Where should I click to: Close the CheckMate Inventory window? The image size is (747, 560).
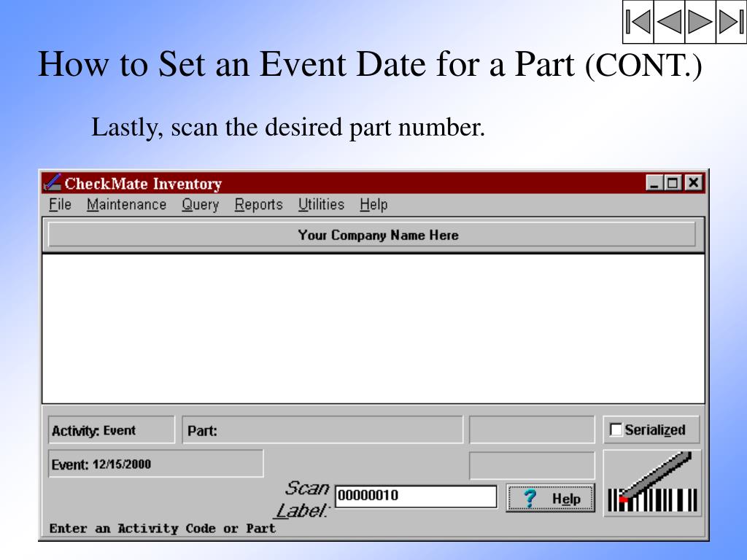pyautogui.click(x=694, y=183)
